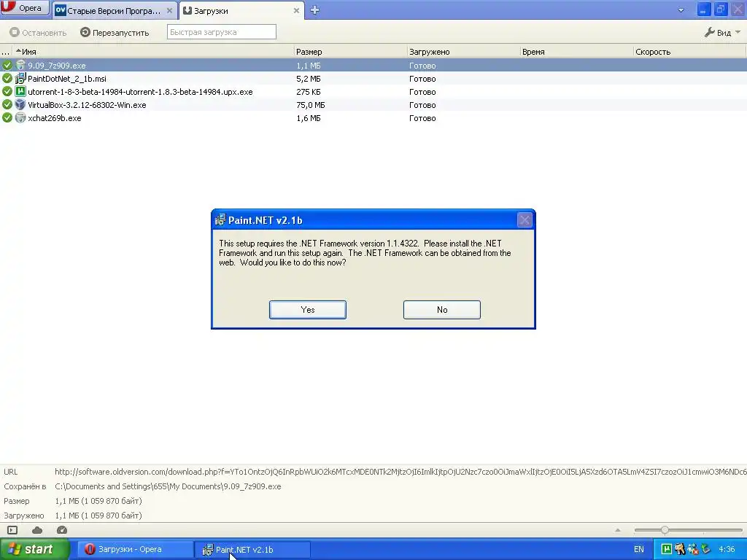747x560 pixels.
Task: Switch to Загрузки - Opera taskbar button
Action: (135, 550)
